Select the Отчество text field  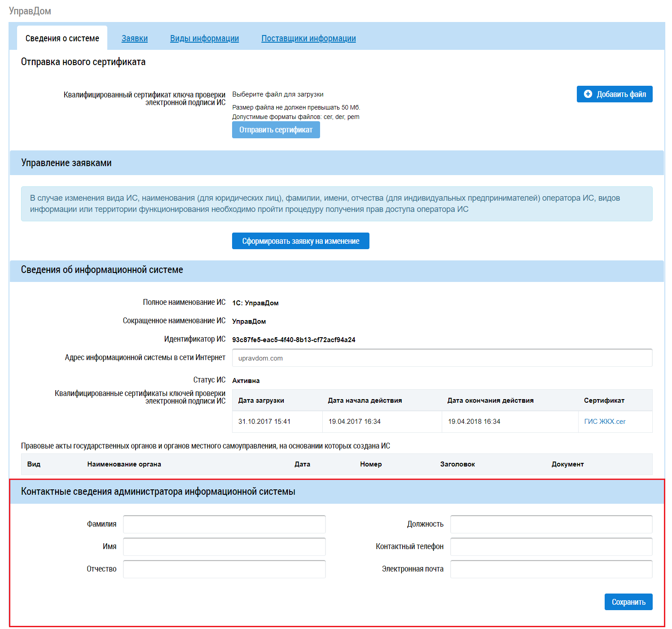[x=224, y=569]
